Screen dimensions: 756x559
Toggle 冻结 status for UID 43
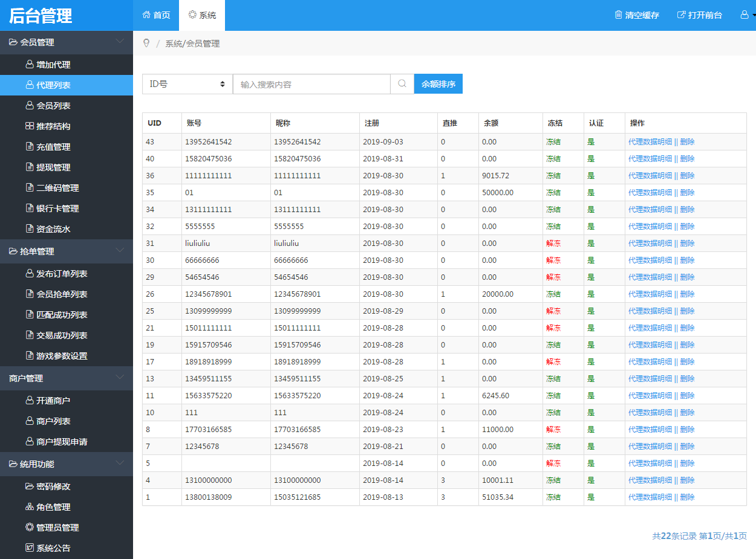(x=553, y=142)
